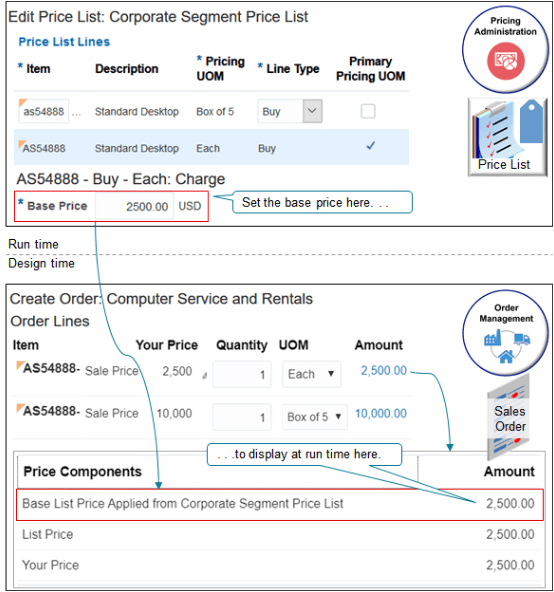This screenshot has height=592, width=554.
Task: Click the flag marker on AS54888 Each price list row
Action: [x=22, y=144]
